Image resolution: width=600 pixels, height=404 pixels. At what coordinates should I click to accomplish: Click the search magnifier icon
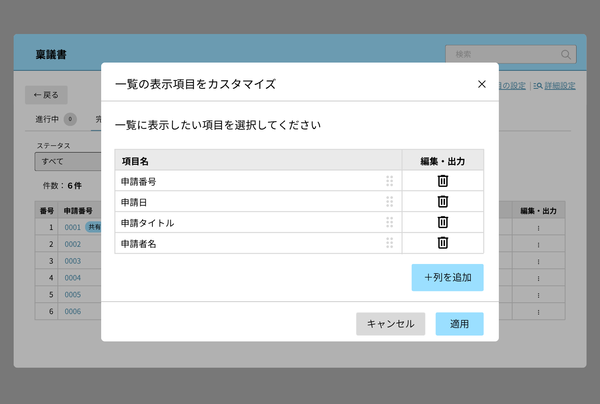point(567,54)
